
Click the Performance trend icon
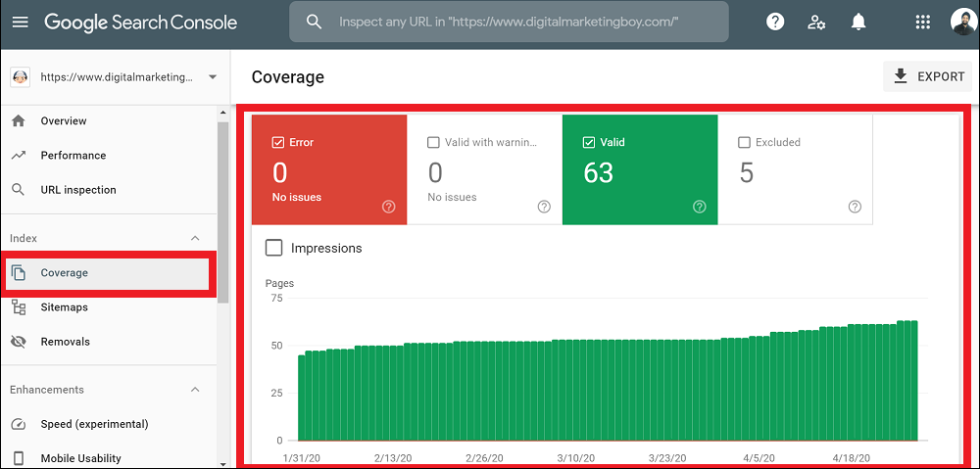pyautogui.click(x=19, y=155)
